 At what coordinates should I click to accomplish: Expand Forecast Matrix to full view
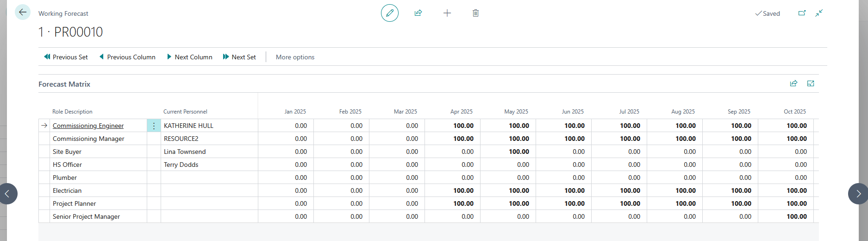coord(811,83)
